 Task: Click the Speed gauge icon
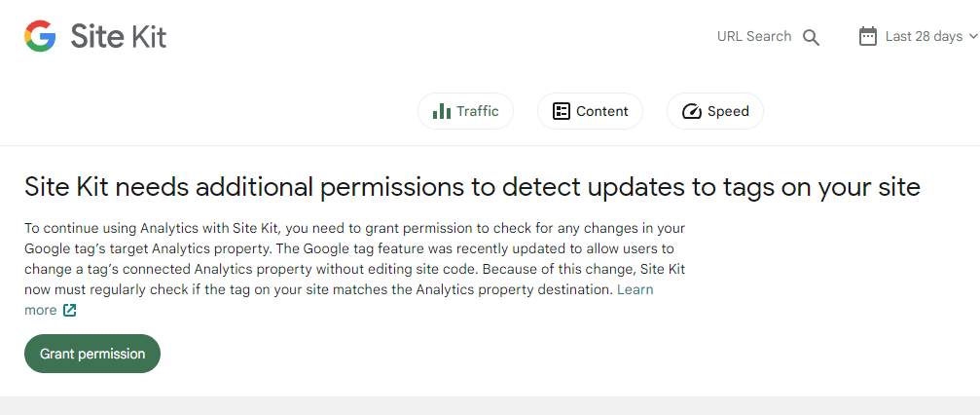pos(692,111)
